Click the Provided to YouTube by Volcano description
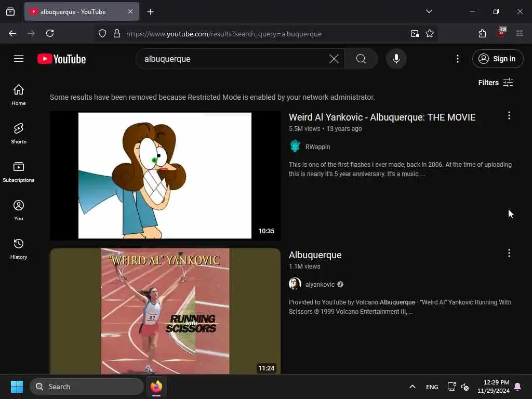532x399 pixels. [400, 307]
